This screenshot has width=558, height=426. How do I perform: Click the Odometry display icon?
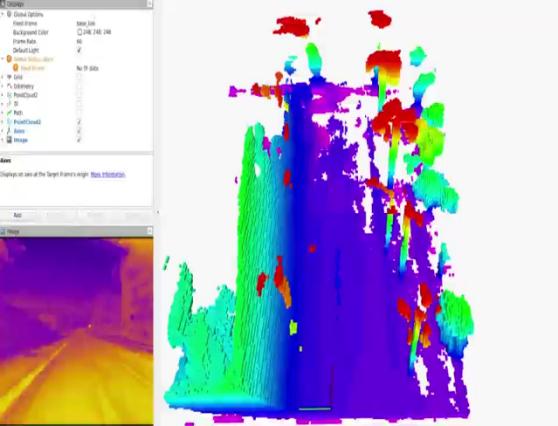(x=9, y=86)
